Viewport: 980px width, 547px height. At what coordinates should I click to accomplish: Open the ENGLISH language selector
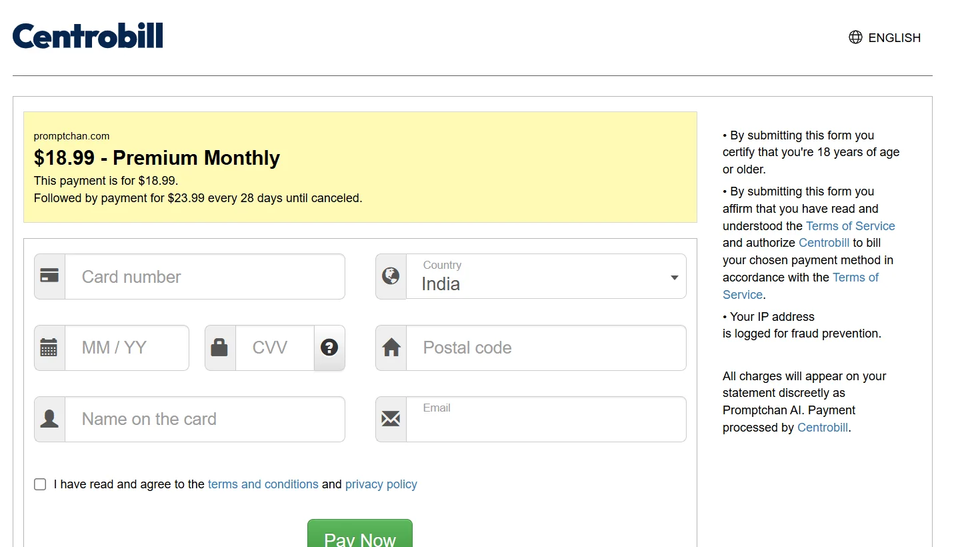pos(885,37)
